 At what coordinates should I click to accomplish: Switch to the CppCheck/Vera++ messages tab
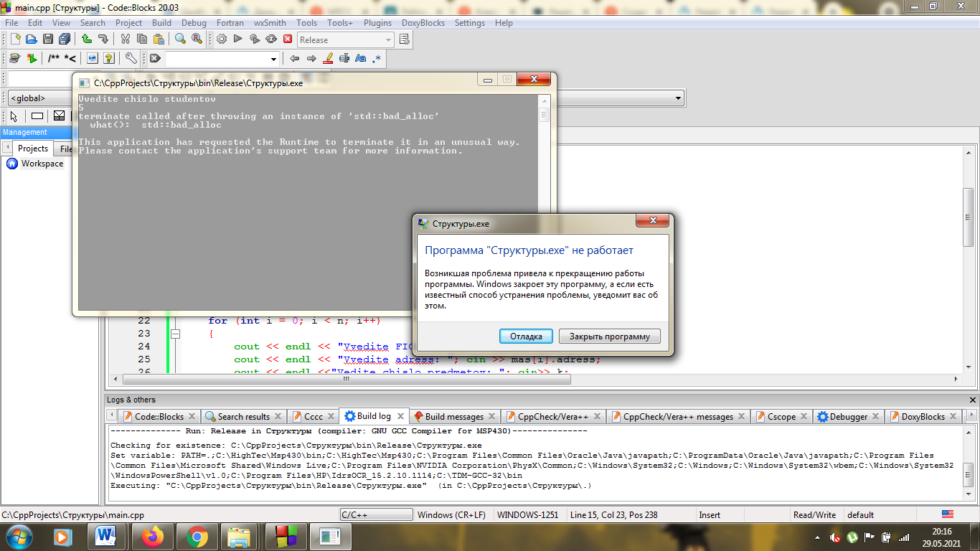pos(678,416)
